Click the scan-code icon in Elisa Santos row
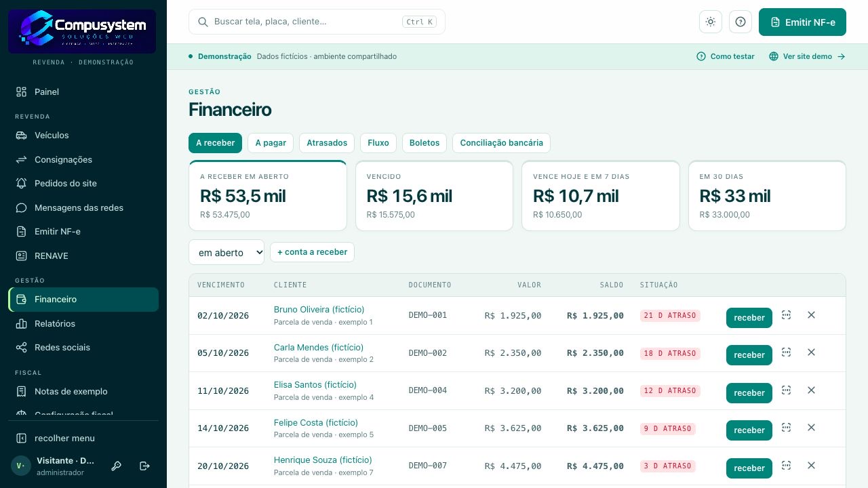The image size is (868, 488). tap(786, 390)
